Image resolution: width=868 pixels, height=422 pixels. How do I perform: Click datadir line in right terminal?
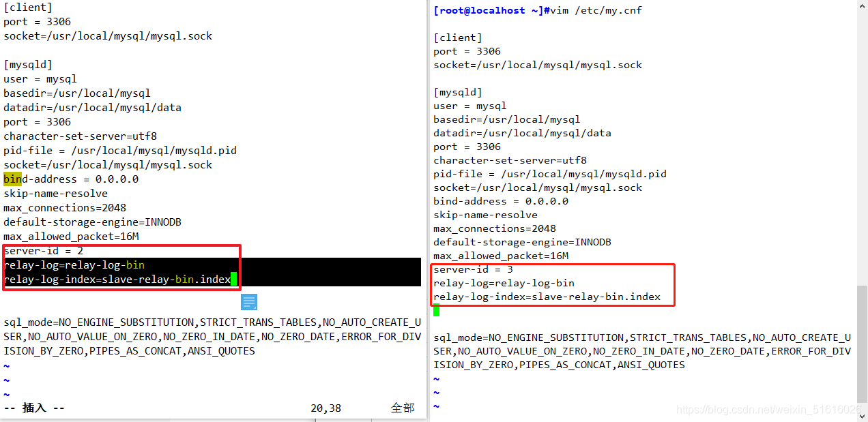tap(522, 133)
